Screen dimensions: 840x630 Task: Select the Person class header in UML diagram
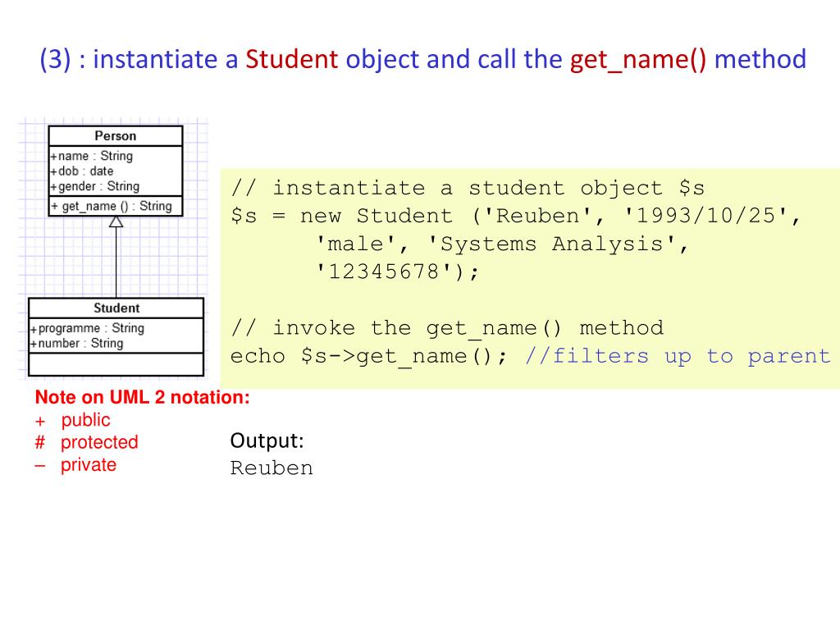point(115,135)
